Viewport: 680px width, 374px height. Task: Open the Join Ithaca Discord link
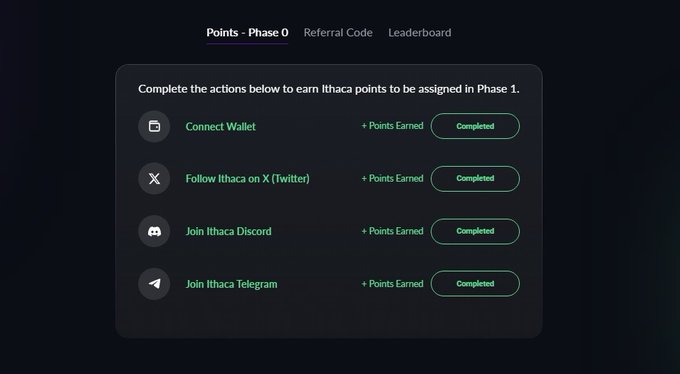229,231
